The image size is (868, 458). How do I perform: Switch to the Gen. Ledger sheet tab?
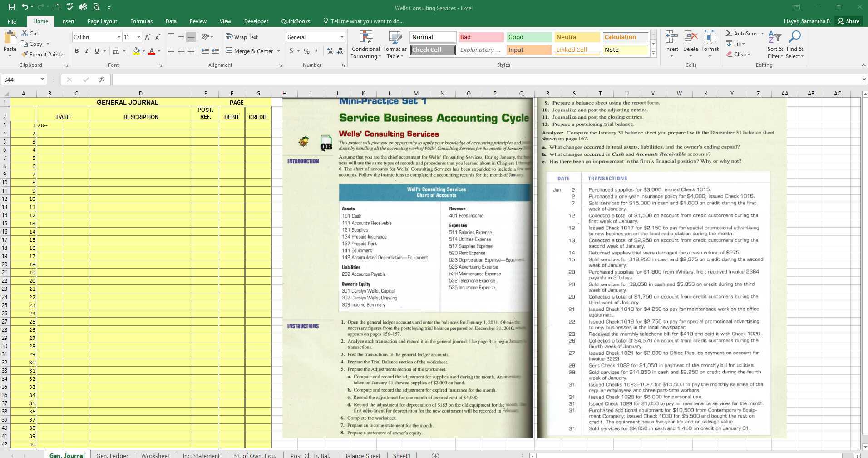pyautogui.click(x=112, y=455)
